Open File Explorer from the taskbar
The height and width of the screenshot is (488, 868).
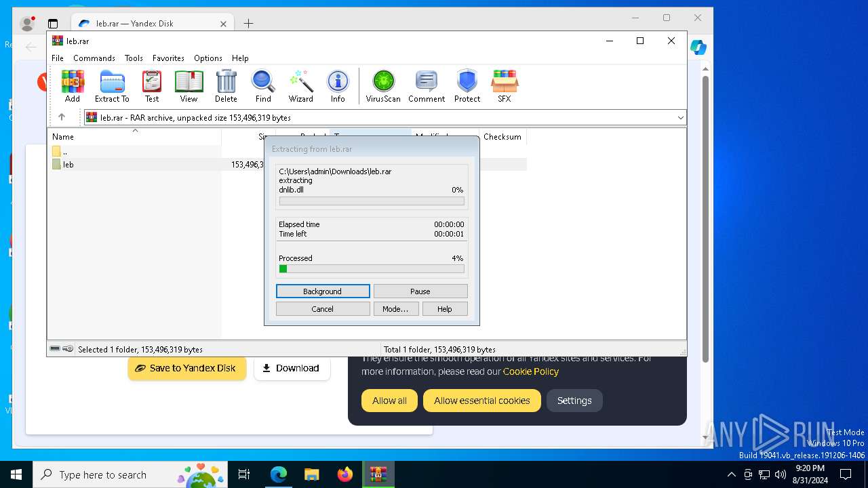tap(312, 474)
